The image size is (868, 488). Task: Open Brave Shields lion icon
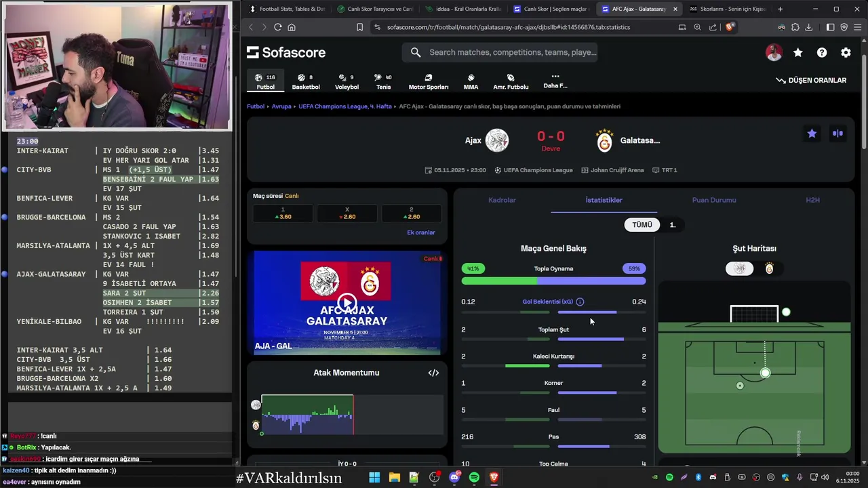point(730,27)
